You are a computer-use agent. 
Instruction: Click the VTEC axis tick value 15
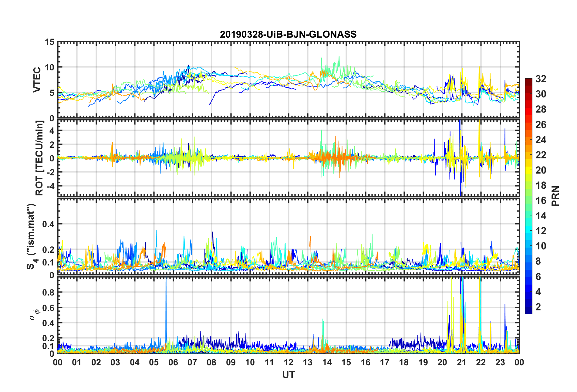click(49, 42)
